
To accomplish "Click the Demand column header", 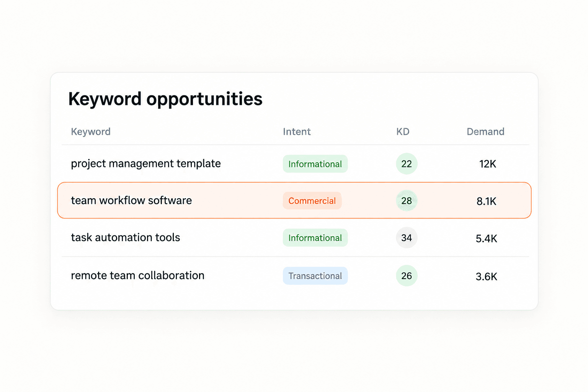I will (x=485, y=132).
